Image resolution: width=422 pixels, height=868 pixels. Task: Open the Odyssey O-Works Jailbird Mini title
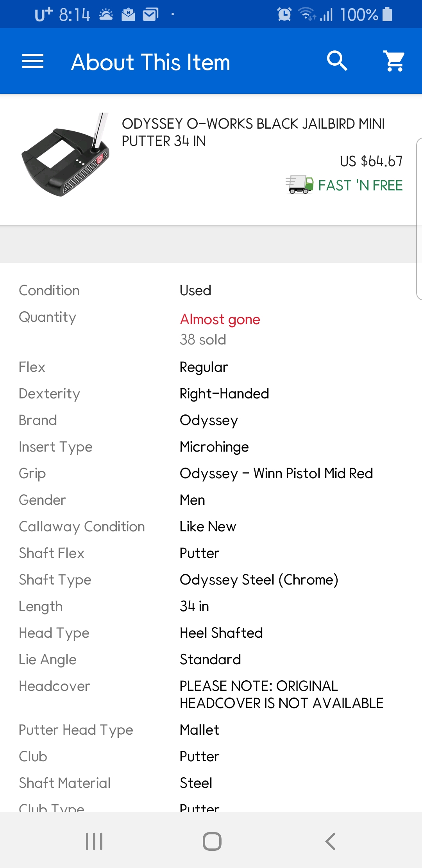tap(253, 132)
